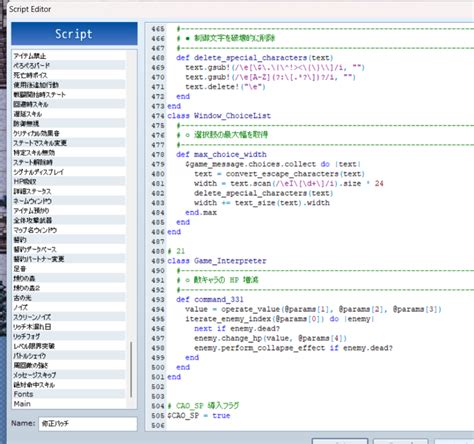Image resolution: width=474 pixels, height=444 pixels.
Task: Click line 480 convert_escape_characters code
Action: point(280,174)
